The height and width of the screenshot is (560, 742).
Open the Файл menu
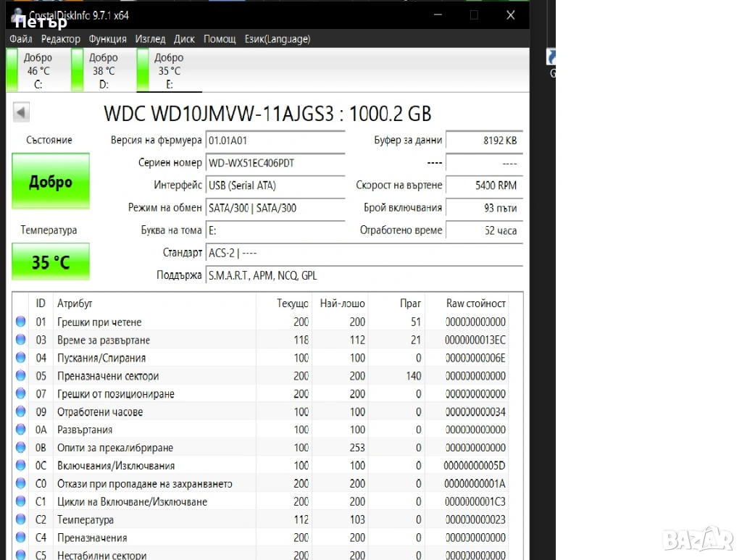tap(21, 39)
